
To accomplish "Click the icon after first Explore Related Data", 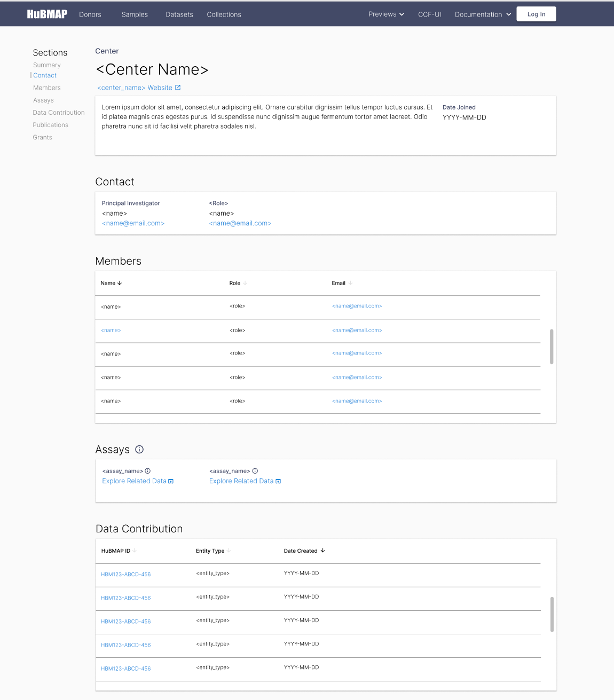I will [x=171, y=482].
